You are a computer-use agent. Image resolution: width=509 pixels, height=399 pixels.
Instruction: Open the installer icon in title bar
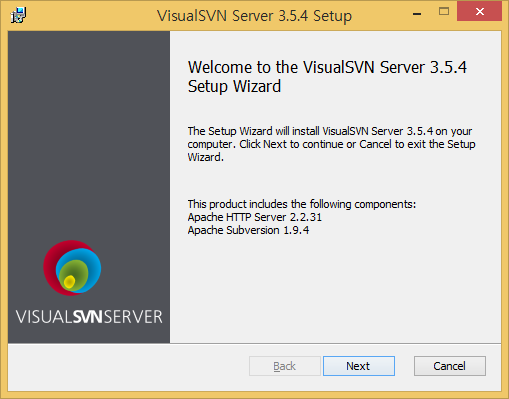coord(18,15)
